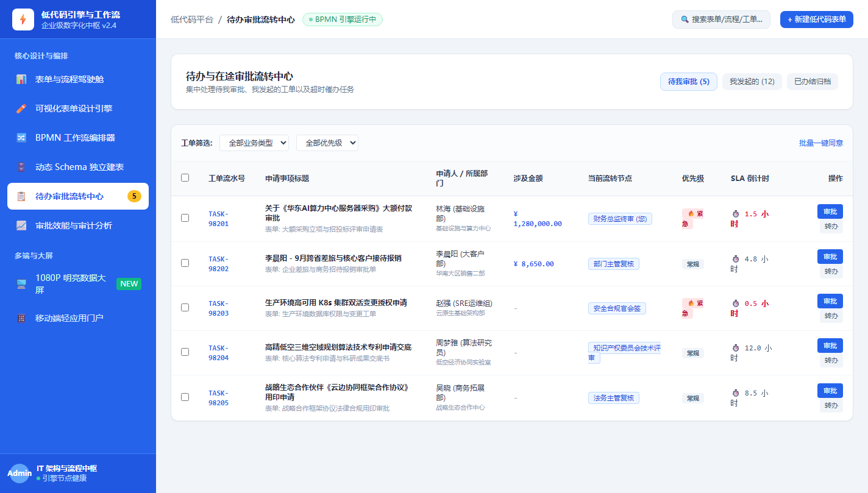Click 审批 for TASK-98205

(830, 391)
